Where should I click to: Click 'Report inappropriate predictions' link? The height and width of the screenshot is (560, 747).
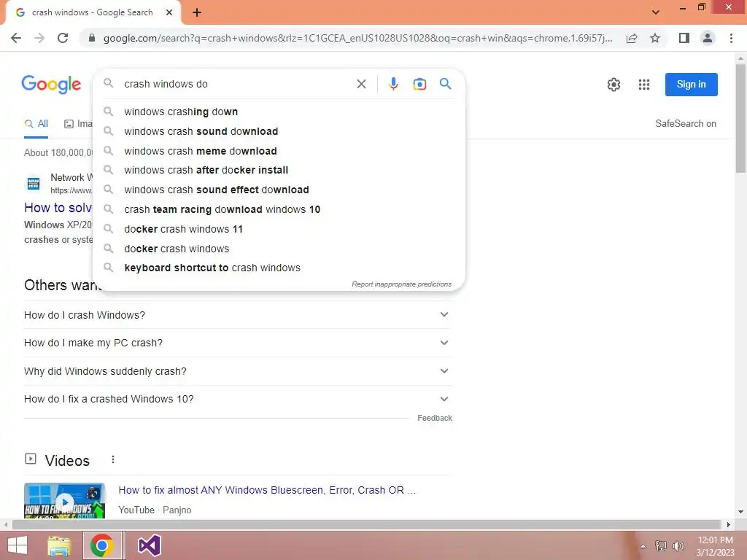tap(402, 284)
